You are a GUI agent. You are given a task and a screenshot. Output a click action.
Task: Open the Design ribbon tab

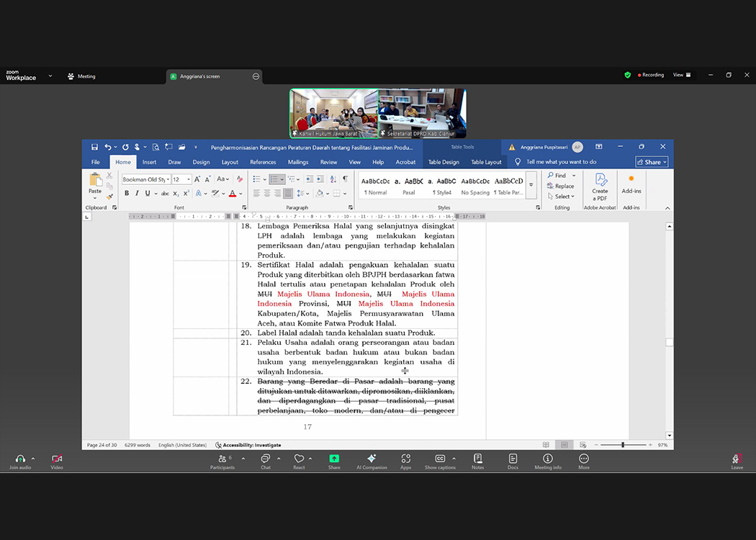coord(201,162)
